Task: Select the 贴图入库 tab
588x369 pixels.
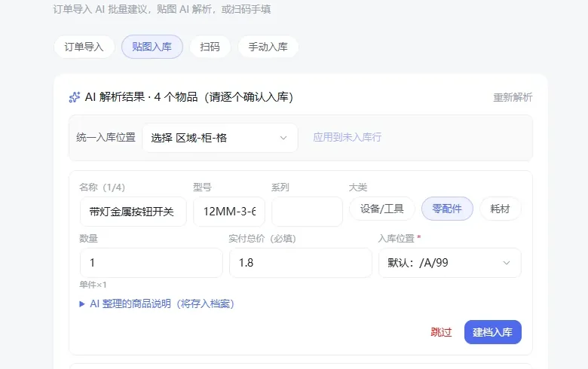Action: pyautogui.click(x=152, y=47)
